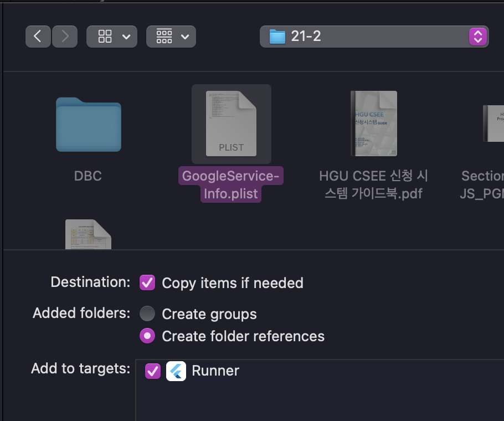Click the DBC folder name label
Viewport: 504px width, 421px height.
coord(88,176)
